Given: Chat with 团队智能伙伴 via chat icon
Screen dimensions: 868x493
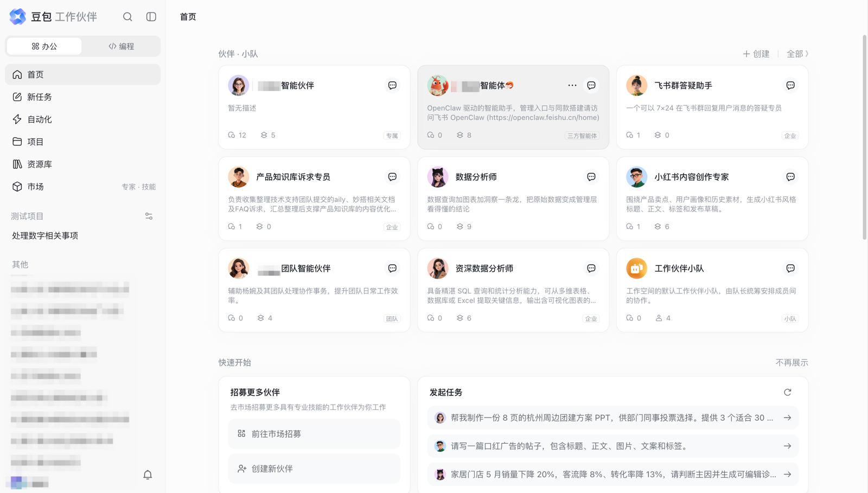Looking at the screenshot, I should tap(392, 268).
